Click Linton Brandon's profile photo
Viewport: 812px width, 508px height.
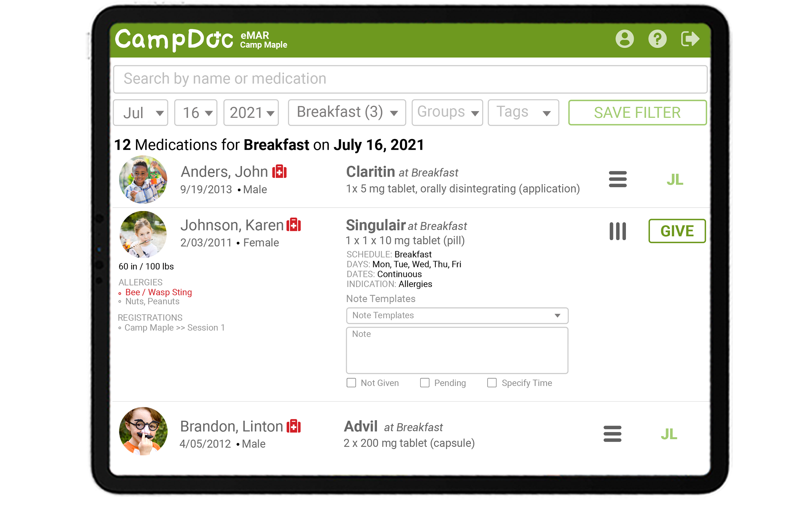[143, 431]
